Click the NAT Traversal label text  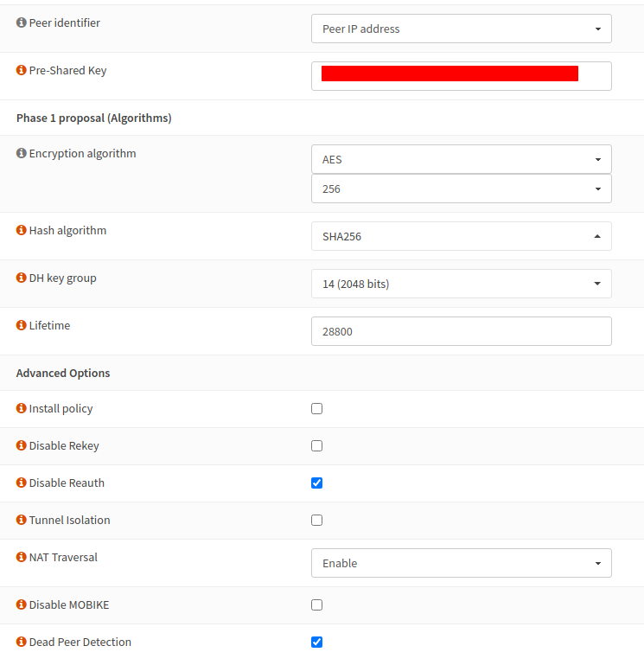[x=63, y=557]
